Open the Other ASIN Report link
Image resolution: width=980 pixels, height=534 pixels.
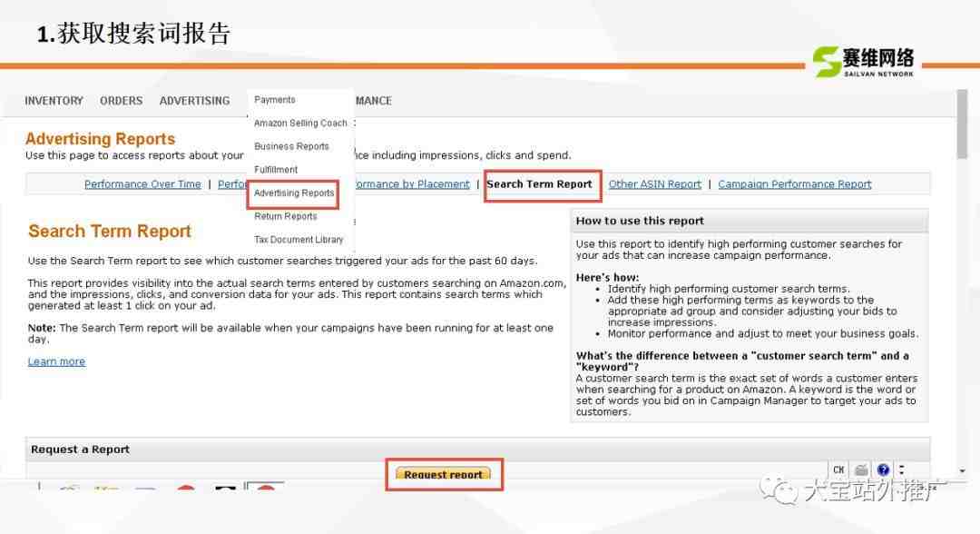pyautogui.click(x=655, y=184)
